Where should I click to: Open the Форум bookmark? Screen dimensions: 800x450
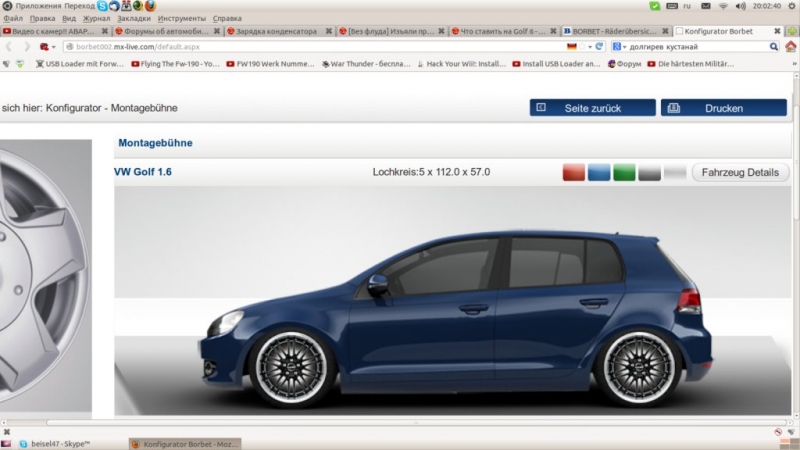pos(624,64)
